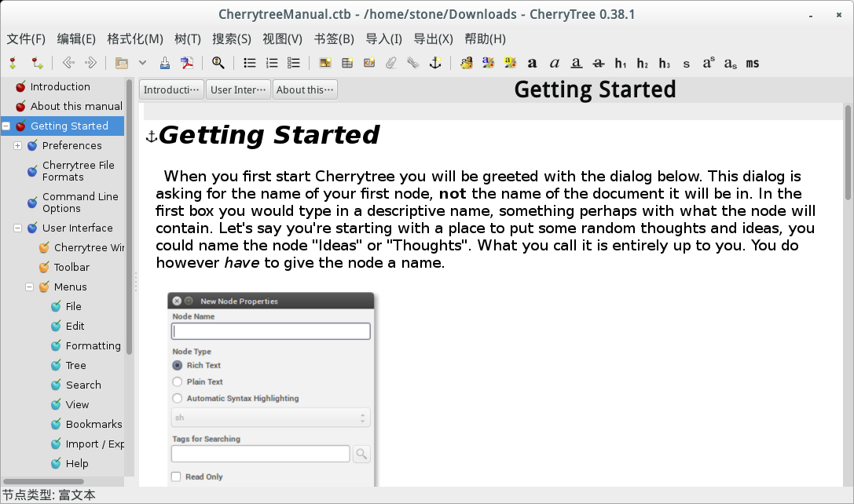Click the find magnifier toolbar icon

(x=218, y=63)
